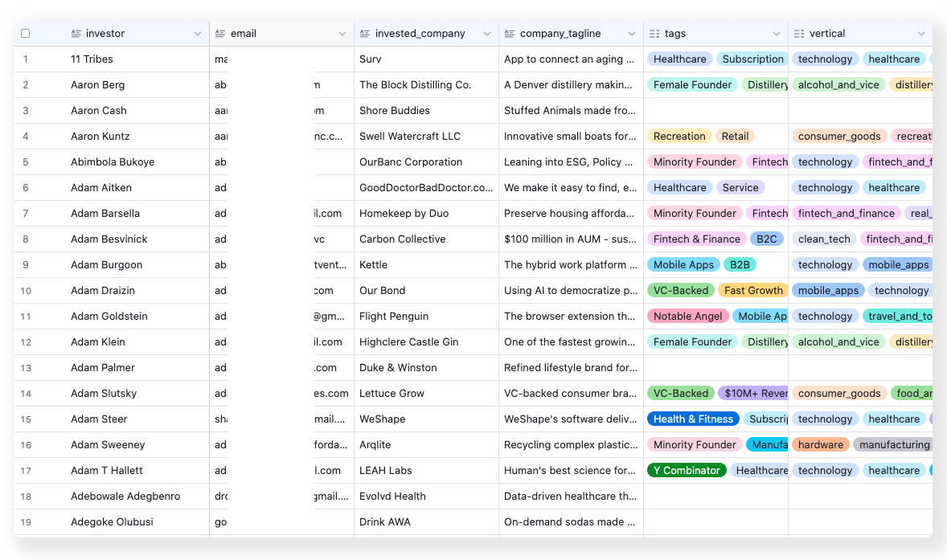Open dropdown for the tags column
Image resolution: width=947 pixels, height=560 pixels.
(x=777, y=34)
